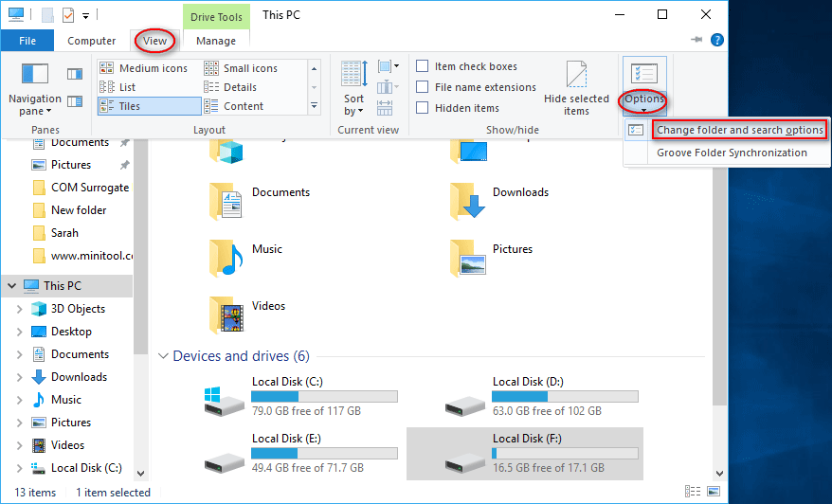Enable File name extensions checkbox
This screenshot has width=832, height=504.
pos(423,86)
